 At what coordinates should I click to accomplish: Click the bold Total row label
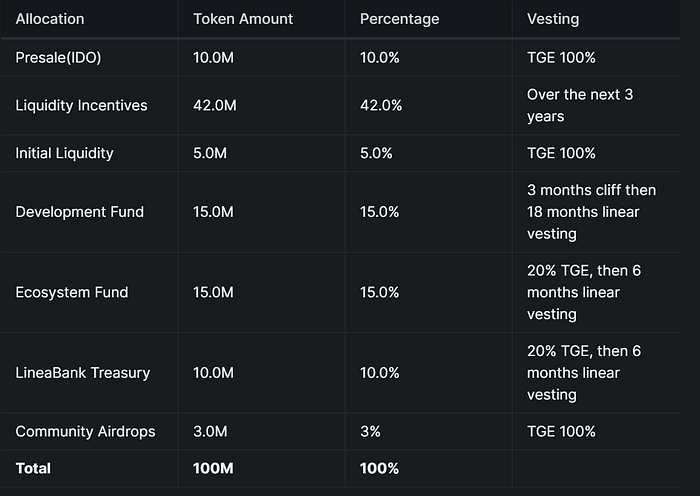[33, 468]
